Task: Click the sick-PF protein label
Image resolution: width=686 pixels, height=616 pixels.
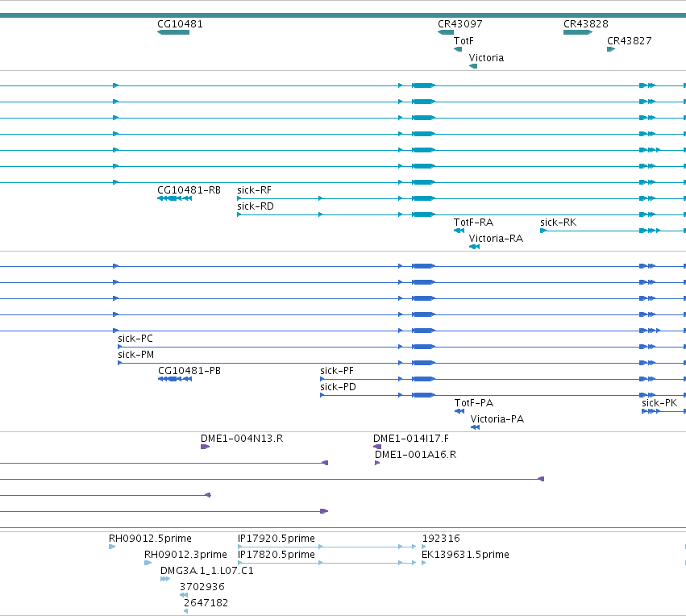Action: (x=337, y=371)
